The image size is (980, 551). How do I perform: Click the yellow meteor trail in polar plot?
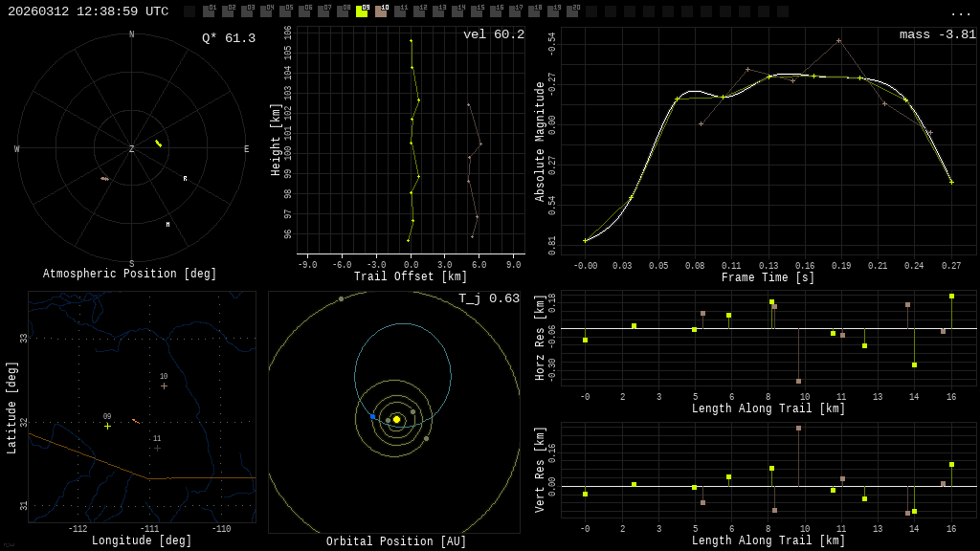click(159, 143)
